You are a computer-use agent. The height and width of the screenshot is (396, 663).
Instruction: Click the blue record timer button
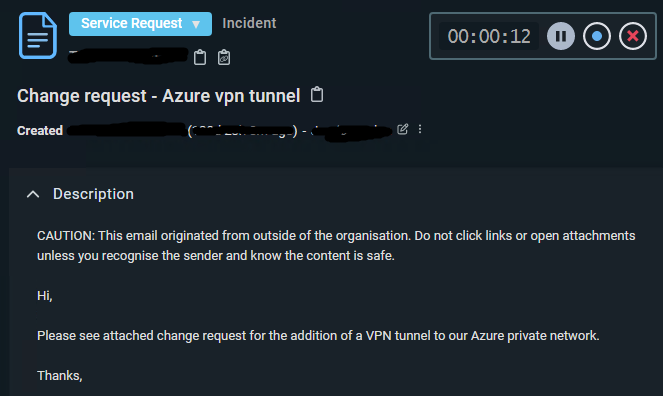point(597,36)
